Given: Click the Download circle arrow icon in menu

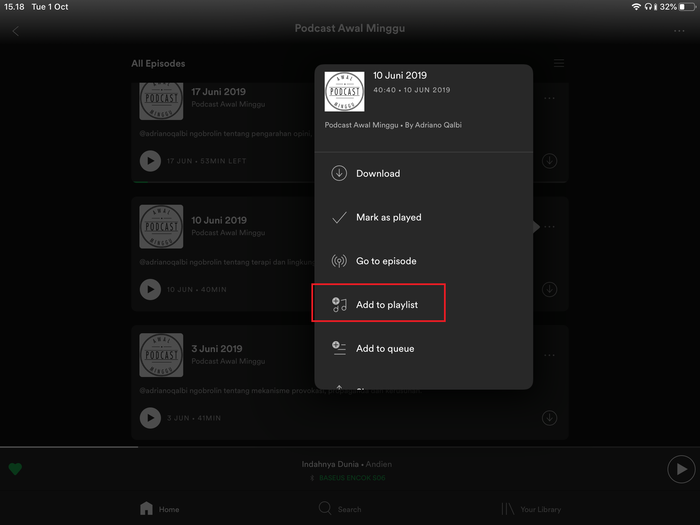Looking at the screenshot, I should point(339,173).
